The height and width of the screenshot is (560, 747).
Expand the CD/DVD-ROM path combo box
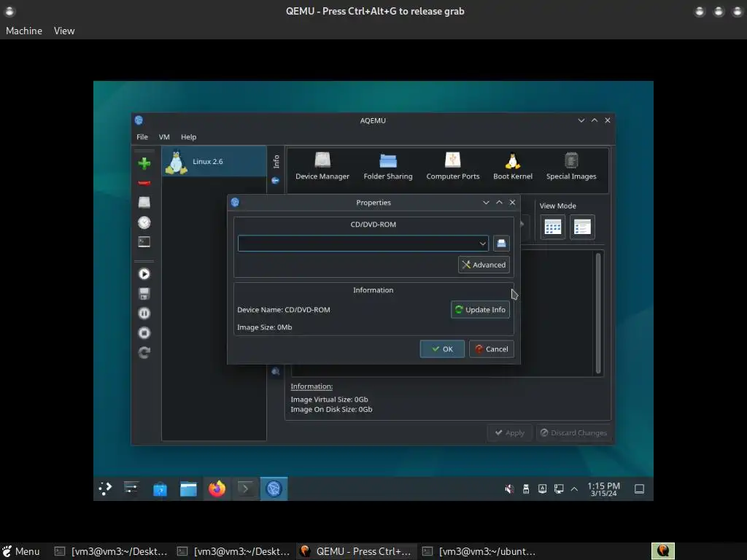pos(482,244)
